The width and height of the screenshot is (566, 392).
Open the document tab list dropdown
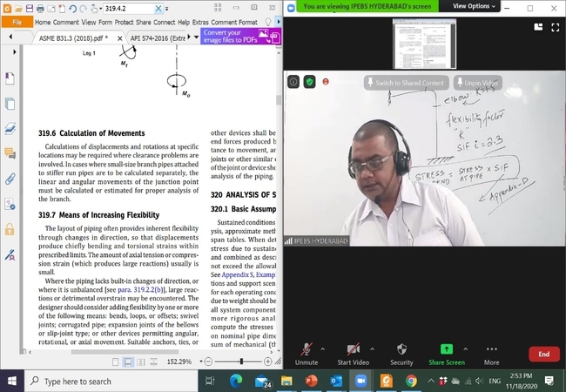pos(197,37)
